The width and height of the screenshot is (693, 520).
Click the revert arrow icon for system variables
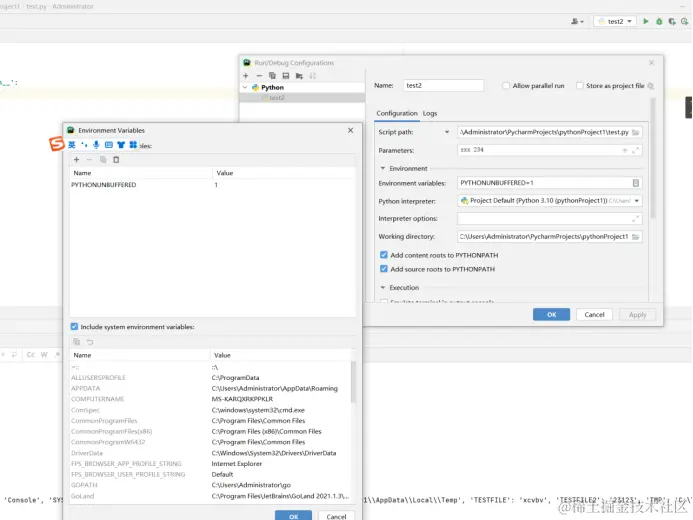pos(90,342)
